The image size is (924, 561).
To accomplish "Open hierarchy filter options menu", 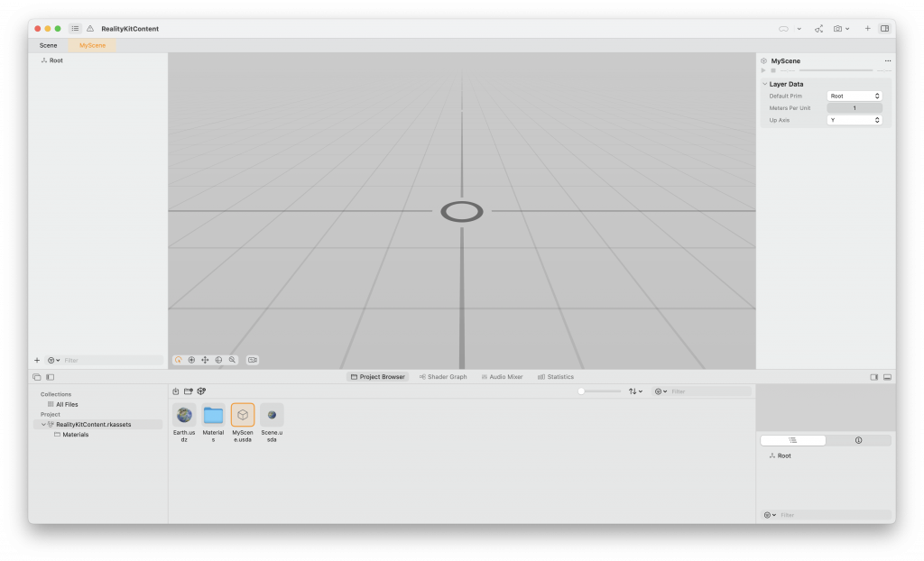I will (53, 360).
